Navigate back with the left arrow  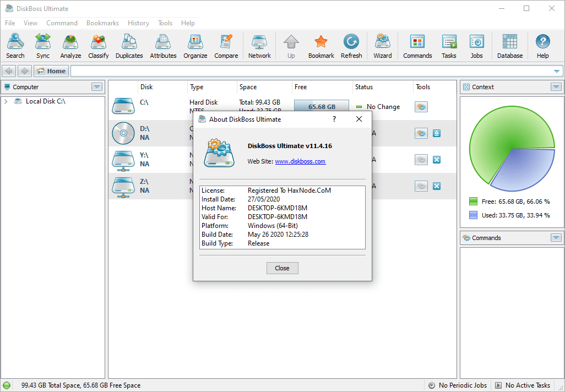click(9, 71)
